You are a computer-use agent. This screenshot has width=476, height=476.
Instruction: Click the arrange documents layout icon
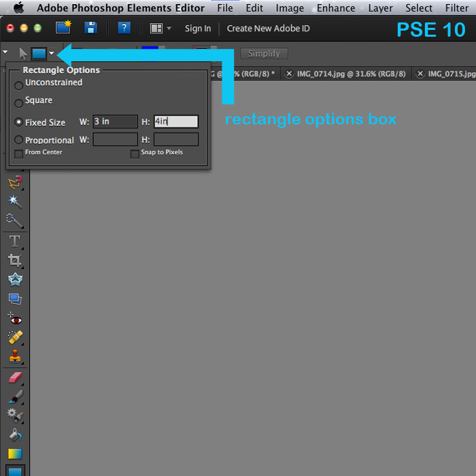click(156, 29)
